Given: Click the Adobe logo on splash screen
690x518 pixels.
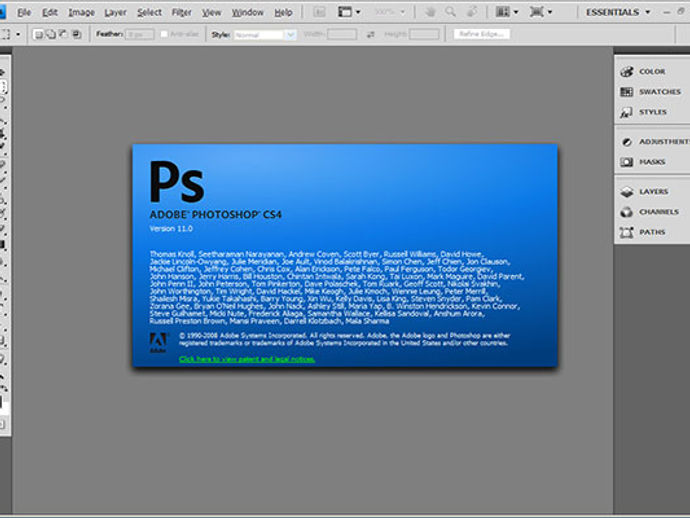Looking at the screenshot, I should click(158, 342).
